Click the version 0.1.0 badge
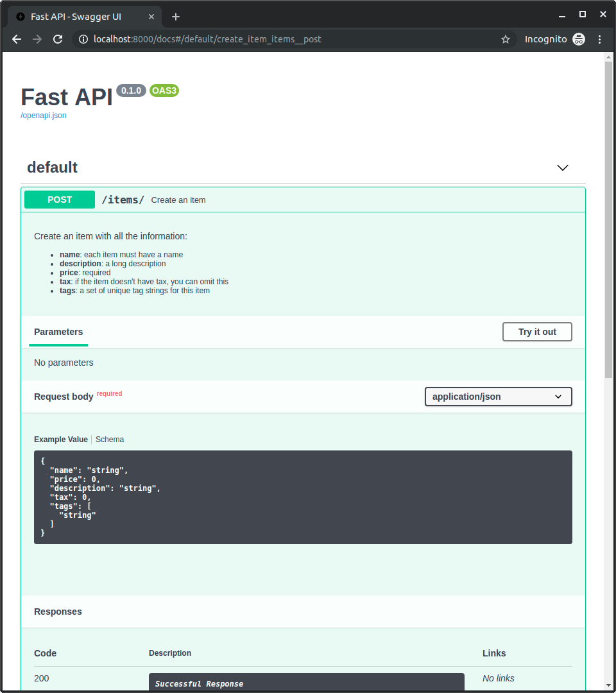This screenshot has width=616, height=693. click(x=131, y=90)
